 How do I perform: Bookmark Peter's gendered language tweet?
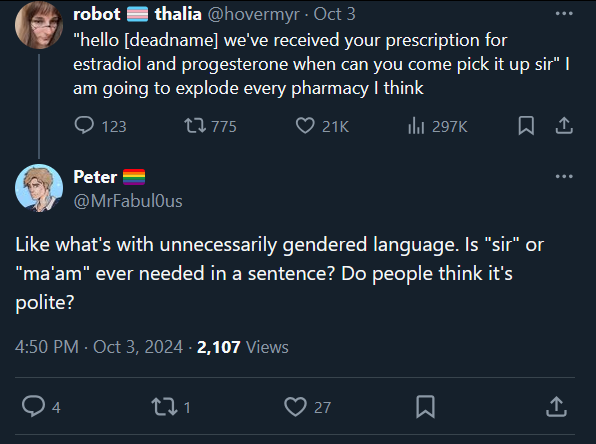[x=425, y=406]
